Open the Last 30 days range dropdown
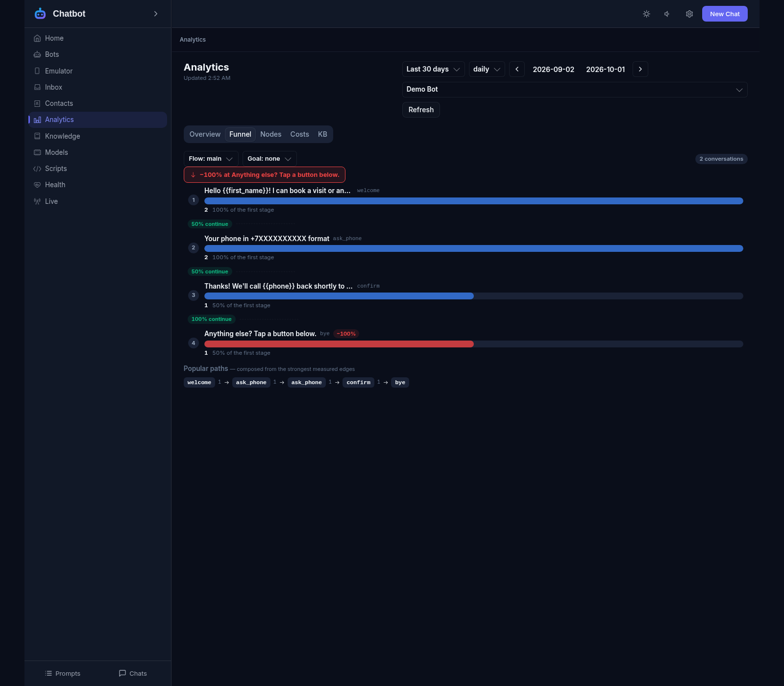This screenshot has height=686, width=784. pos(434,69)
